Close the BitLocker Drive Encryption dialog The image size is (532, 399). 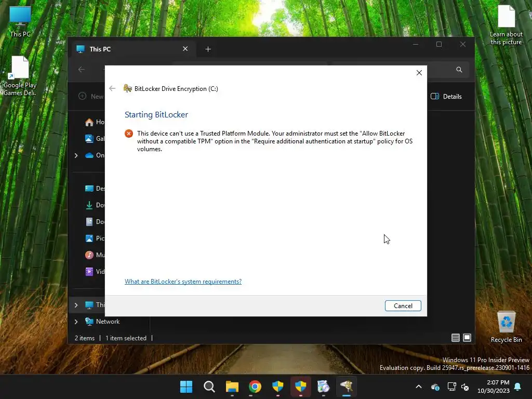pos(419,73)
